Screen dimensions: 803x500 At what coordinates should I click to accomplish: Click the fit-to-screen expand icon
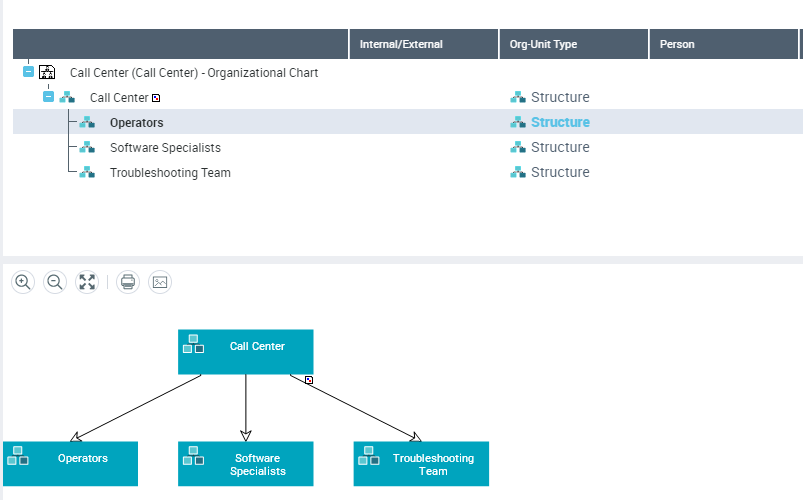pyautogui.click(x=87, y=282)
